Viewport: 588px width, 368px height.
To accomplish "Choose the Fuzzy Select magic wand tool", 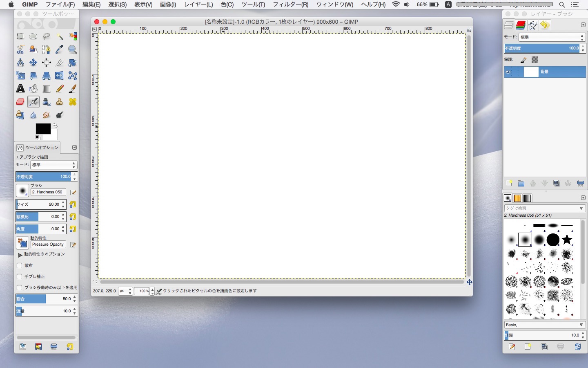I will (x=60, y=36).
